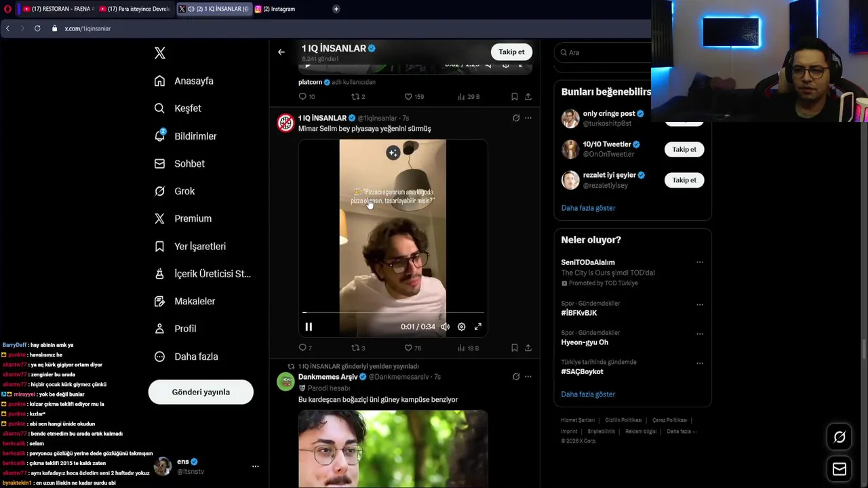Open the #İBFKvBJK trending topic
The image size is (868, 488).
coord(579,313)
